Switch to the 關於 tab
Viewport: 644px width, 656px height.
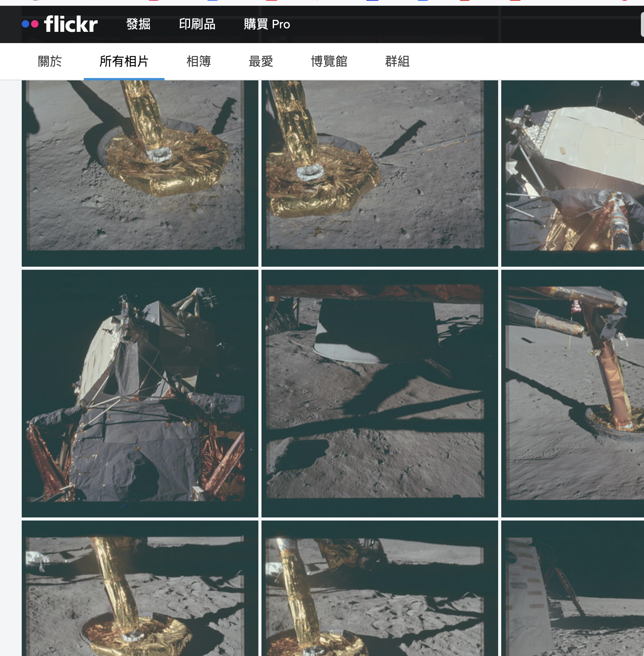50,61
